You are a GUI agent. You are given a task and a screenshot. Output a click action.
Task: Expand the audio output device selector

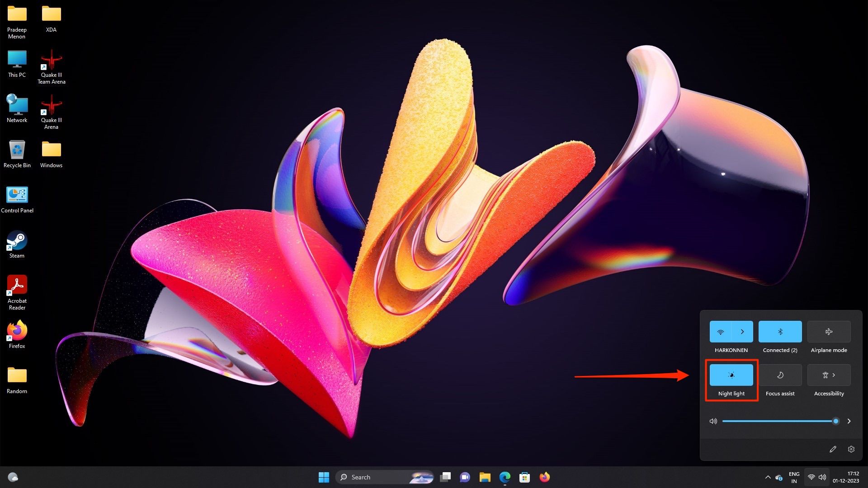(x=849, y=421)
